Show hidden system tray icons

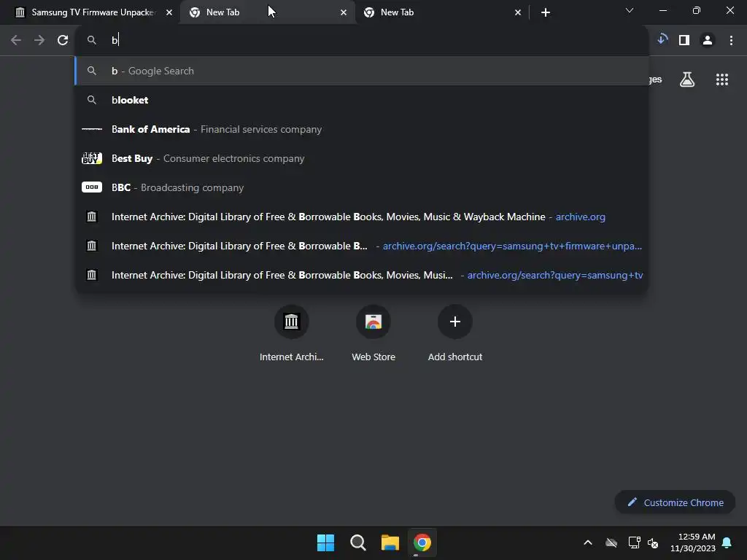588,542
